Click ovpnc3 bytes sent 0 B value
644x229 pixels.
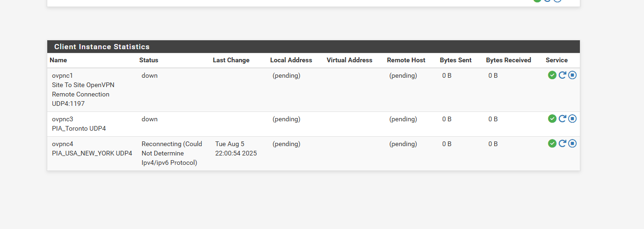point(447,119)
